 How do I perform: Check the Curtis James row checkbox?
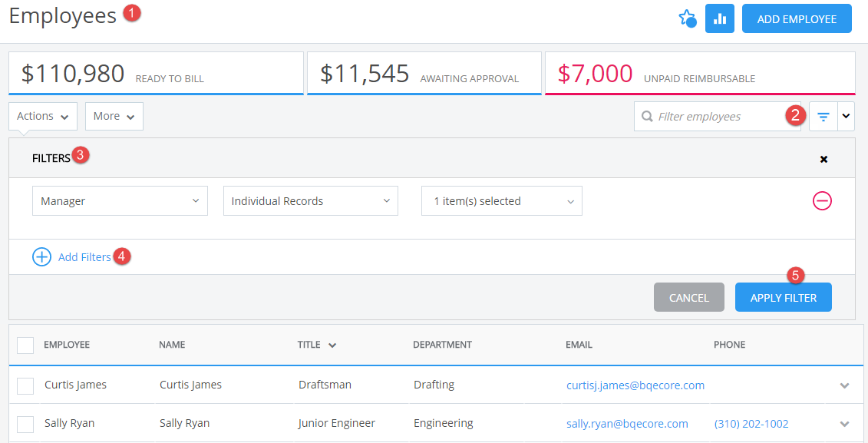[x=25, y=385]
